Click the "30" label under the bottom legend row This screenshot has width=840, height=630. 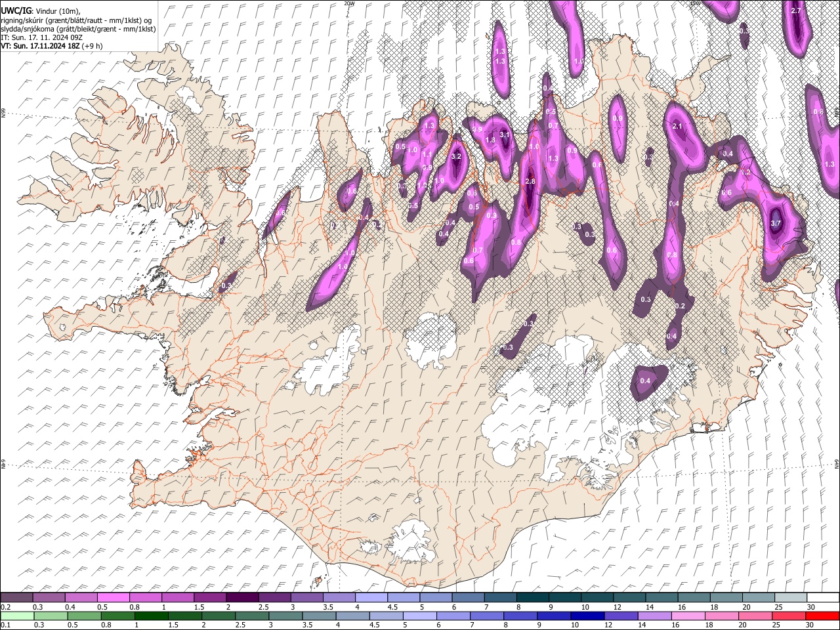[809, 625]
